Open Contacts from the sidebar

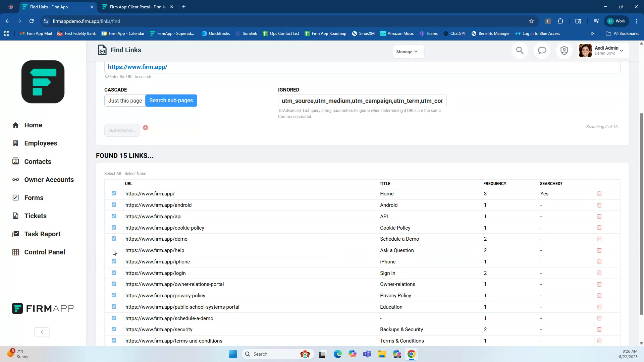tap(38, 162)
